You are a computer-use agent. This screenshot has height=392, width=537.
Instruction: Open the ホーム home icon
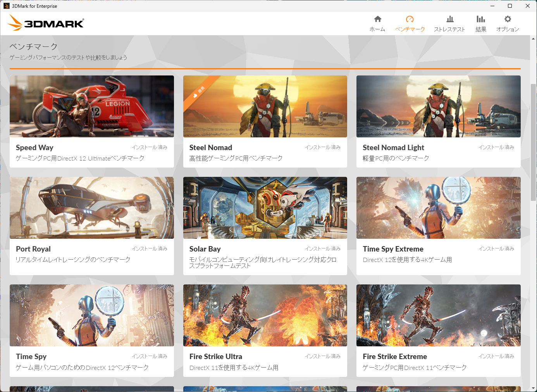377,19
